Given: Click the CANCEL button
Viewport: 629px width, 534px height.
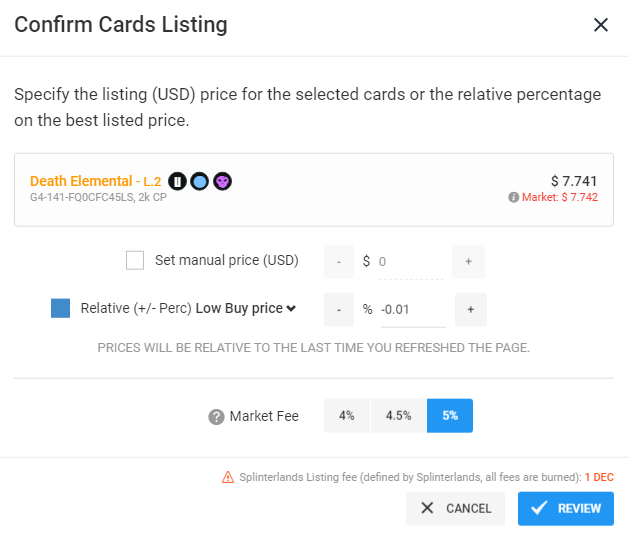Looking at the screenshot, I should (455, 509).
